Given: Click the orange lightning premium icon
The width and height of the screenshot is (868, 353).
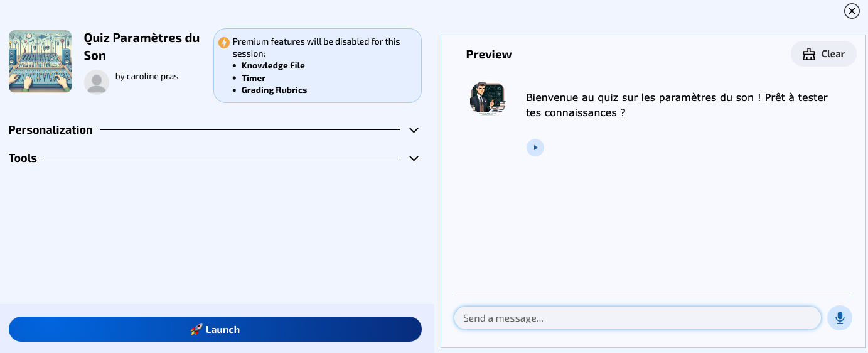Looking at the screenshot, I should (224, 43).
